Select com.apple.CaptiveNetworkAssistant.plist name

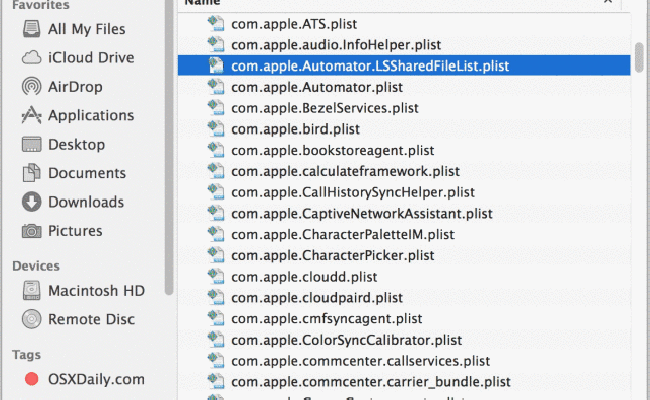click(362, 213)
